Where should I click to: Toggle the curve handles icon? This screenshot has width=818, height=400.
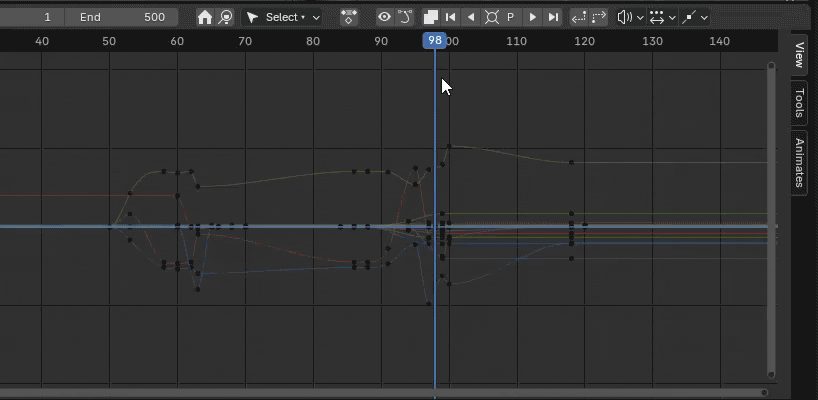405,17
